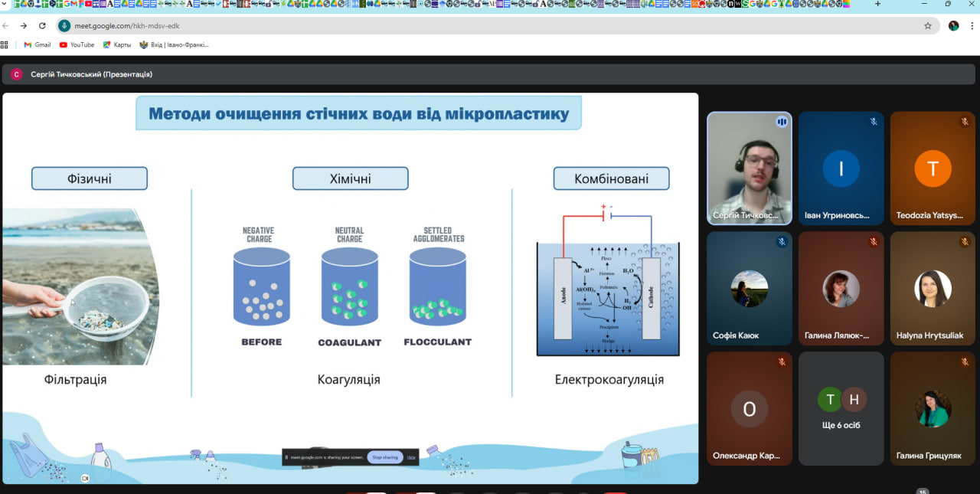Select Halyna Hrytsuliak's video tile
This screenshot has width=980, height=494.
(933, 288)
